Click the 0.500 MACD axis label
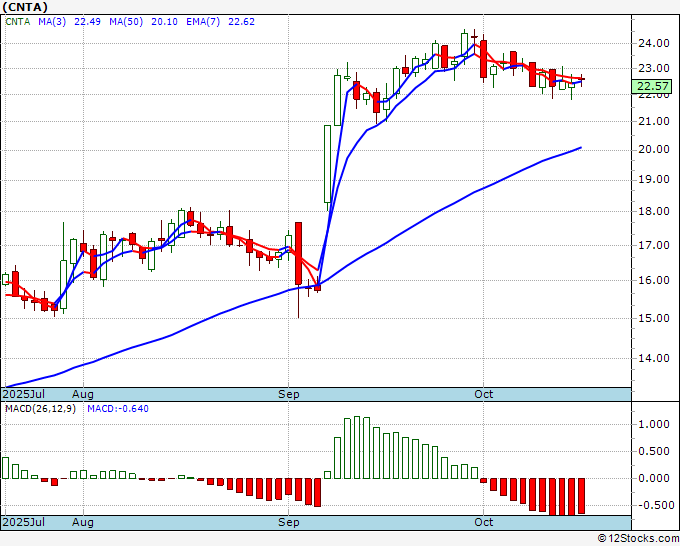The height and width of the screenshot is (546, 680). tap(654, 451)
